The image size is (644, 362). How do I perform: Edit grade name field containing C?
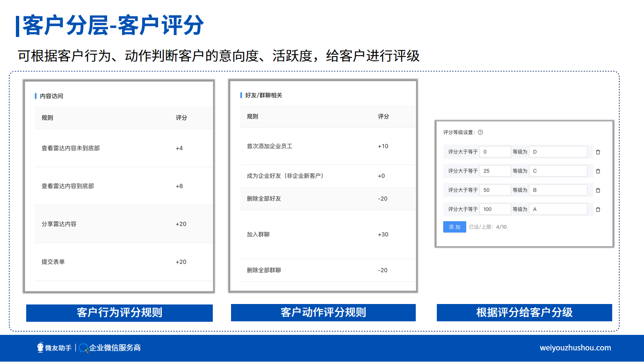pos(558,171)
